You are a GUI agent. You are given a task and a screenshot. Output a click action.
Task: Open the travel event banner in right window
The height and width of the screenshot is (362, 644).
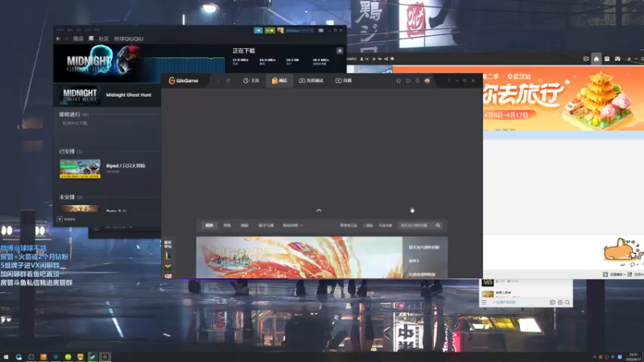click(563, 98)
